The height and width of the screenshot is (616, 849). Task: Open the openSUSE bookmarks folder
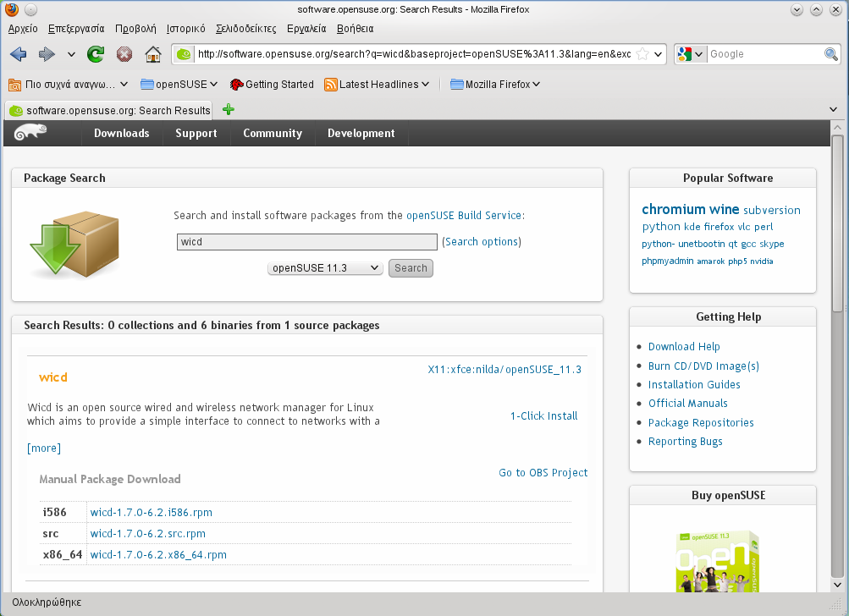tap(179, 85)
